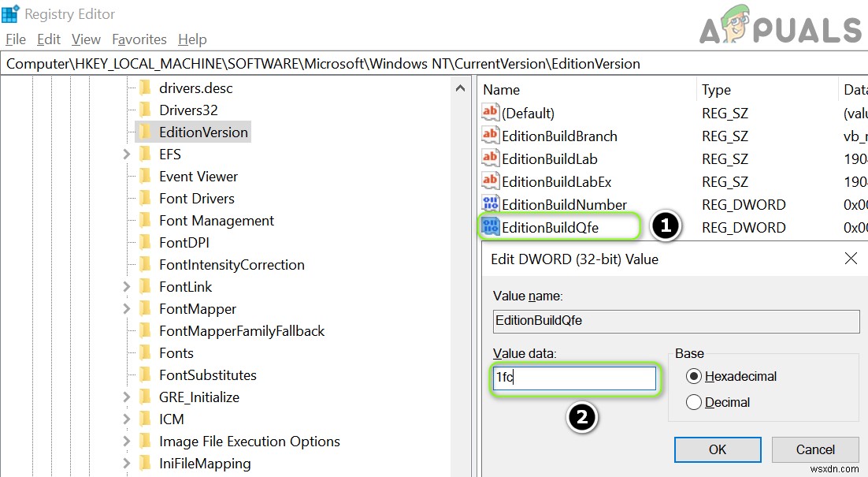Image resolution: width=868 pixels, height=477 pixels.
Task: Cancel the Edit DWORD dialog
Action: (815, 449)
